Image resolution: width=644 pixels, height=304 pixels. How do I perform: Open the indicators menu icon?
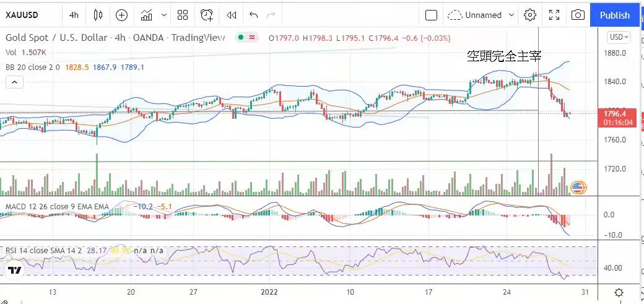point(147,15)
